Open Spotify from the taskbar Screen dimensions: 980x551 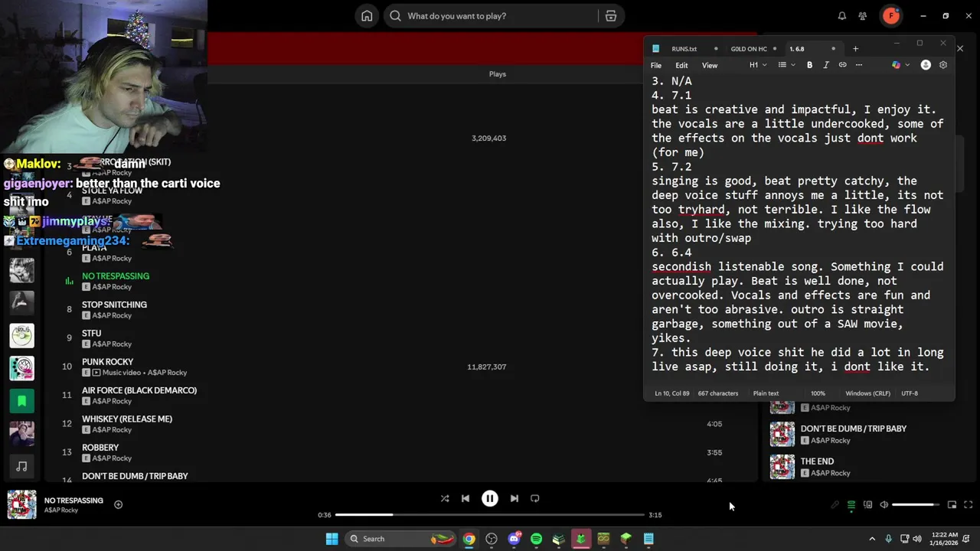click(536, 539)
